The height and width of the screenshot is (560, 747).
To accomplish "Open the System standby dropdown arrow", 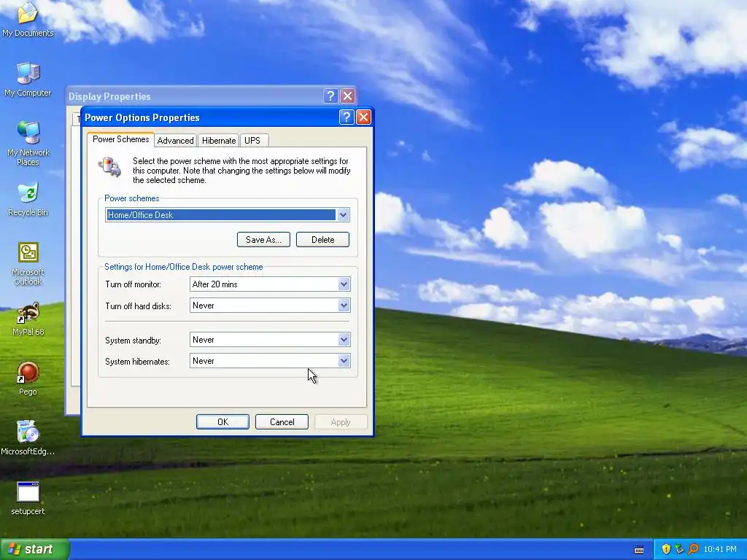I will point(344,340).
